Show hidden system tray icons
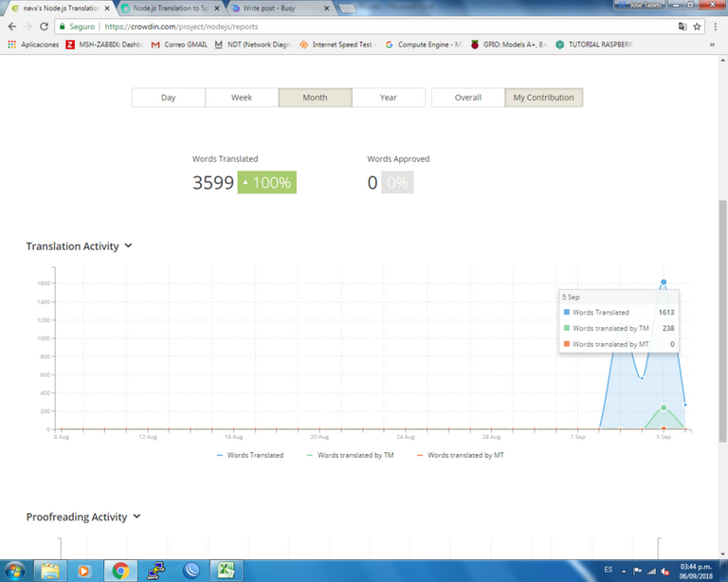This screenshot has width=728, height=582. [624, 572]
